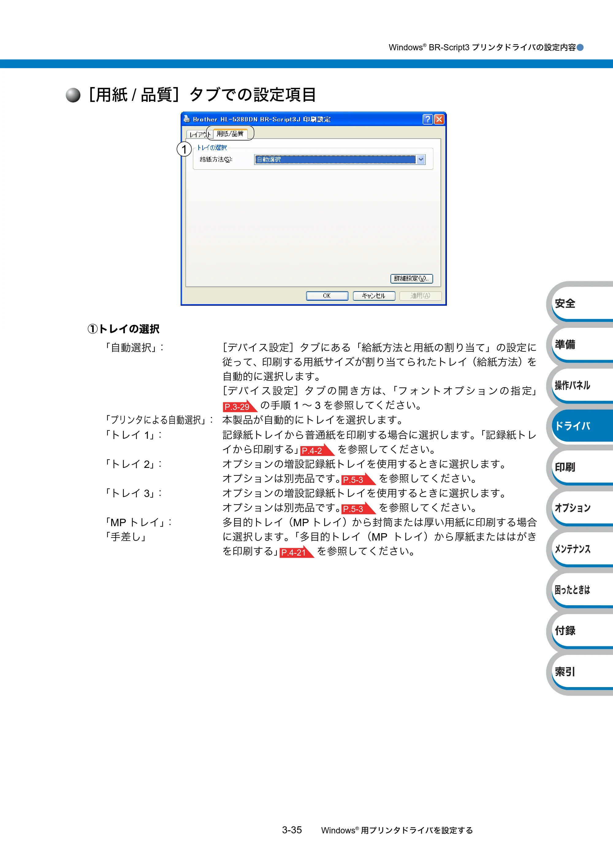Viewport: 613px width, 868px height.
Task: Open the 給紙方法 dropdown arrow
Action: click(421, 159)
